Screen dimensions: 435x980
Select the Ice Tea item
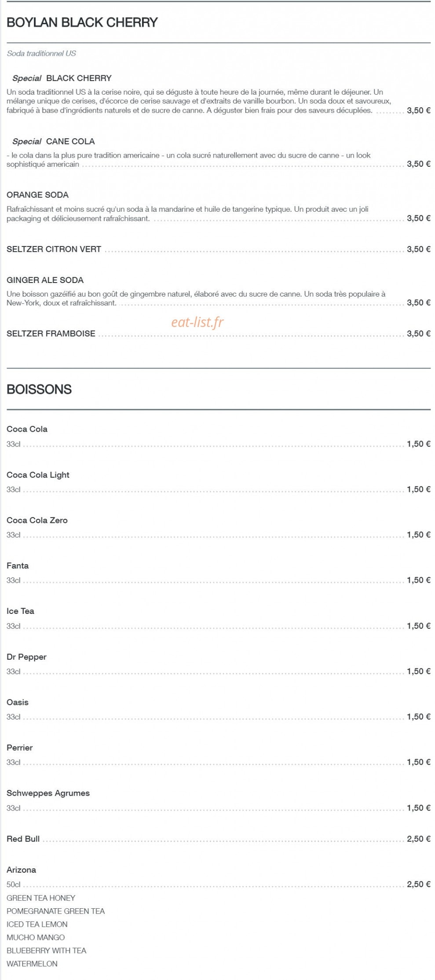pos(20,611)
